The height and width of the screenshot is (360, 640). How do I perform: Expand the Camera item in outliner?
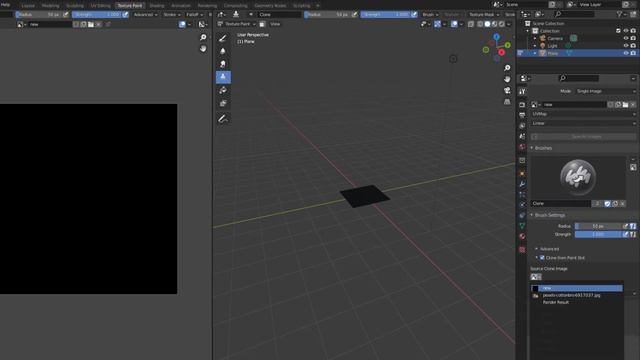(535, 38)
